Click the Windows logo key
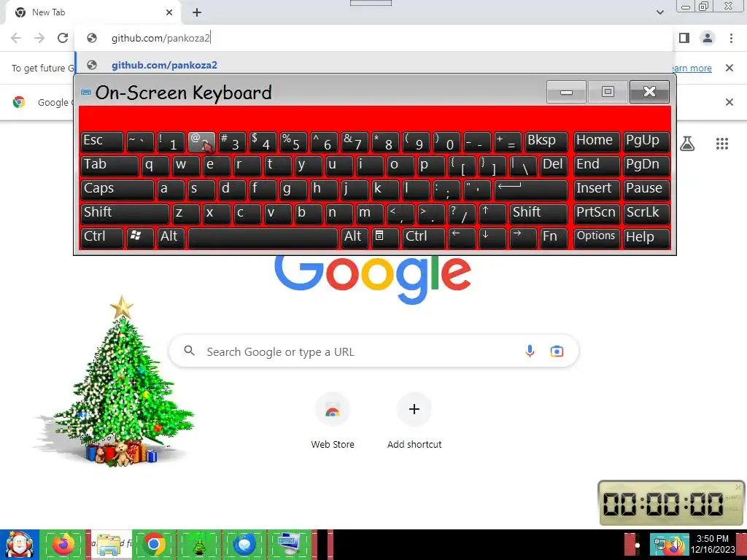This screenshot has width=747, height=560. [x=139, y=238]
